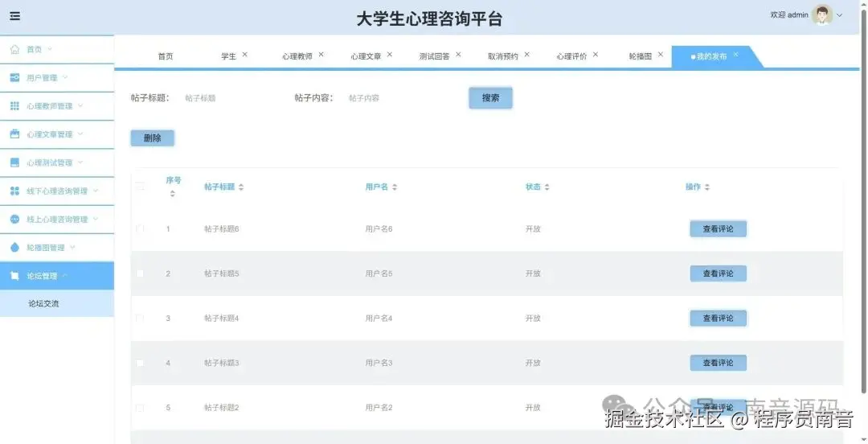Sort by the 状态 column arrows
The height and width of the screenshot is (444, 868).
click(x=547, y=187)
